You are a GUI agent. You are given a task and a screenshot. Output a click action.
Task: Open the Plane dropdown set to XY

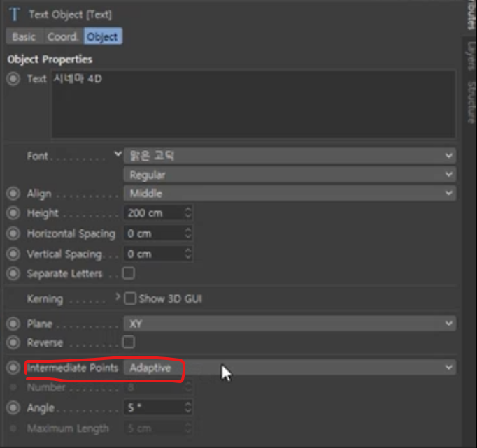pos(290,324)
